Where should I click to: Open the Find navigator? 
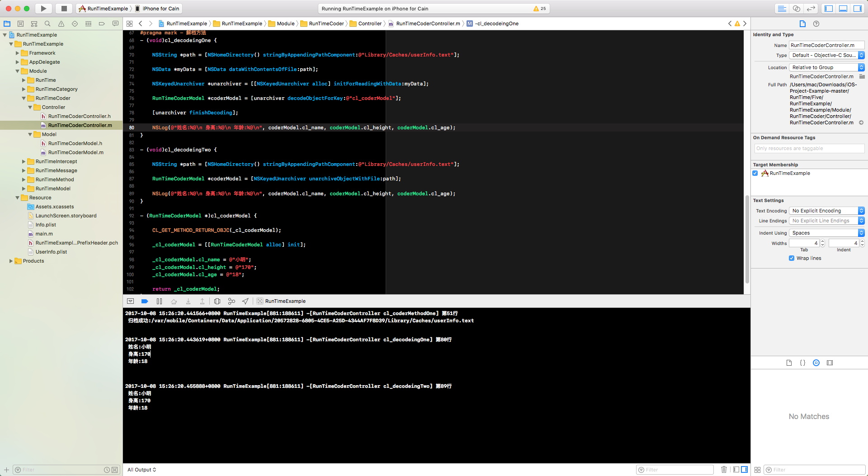click(47, 24)
